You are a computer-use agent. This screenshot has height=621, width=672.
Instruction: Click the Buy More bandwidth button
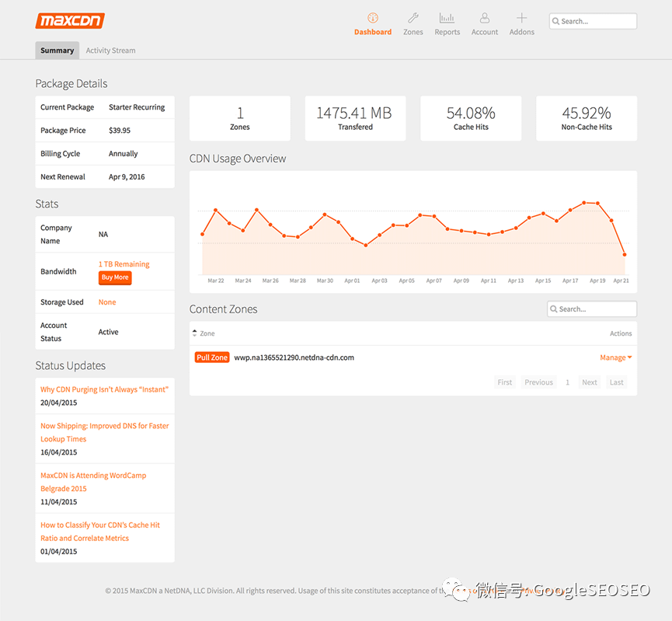click(x=115, y=277)
